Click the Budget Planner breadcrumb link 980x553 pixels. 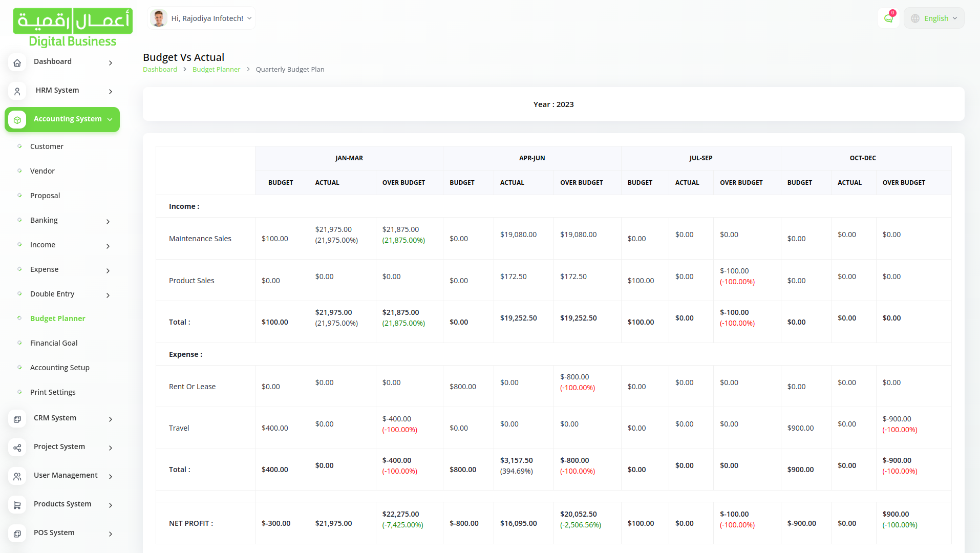pyautogui.click(x=216, y=70)
